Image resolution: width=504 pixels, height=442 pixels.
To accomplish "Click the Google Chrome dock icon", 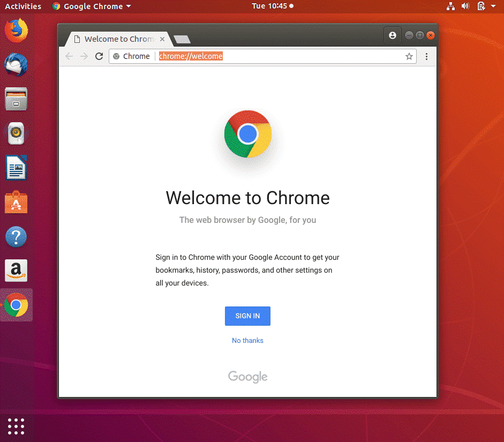I will pyautogui.click(x=16, y=305).
